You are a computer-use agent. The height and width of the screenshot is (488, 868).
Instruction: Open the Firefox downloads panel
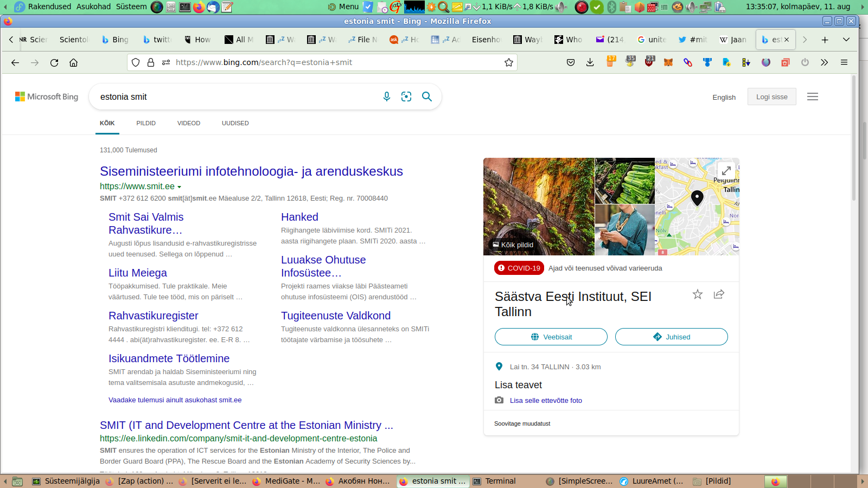(x=590, y=62)
